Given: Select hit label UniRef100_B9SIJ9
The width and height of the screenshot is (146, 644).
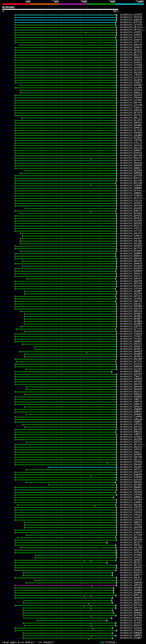Looking at the screenshot, I should (x=131, y=55).
